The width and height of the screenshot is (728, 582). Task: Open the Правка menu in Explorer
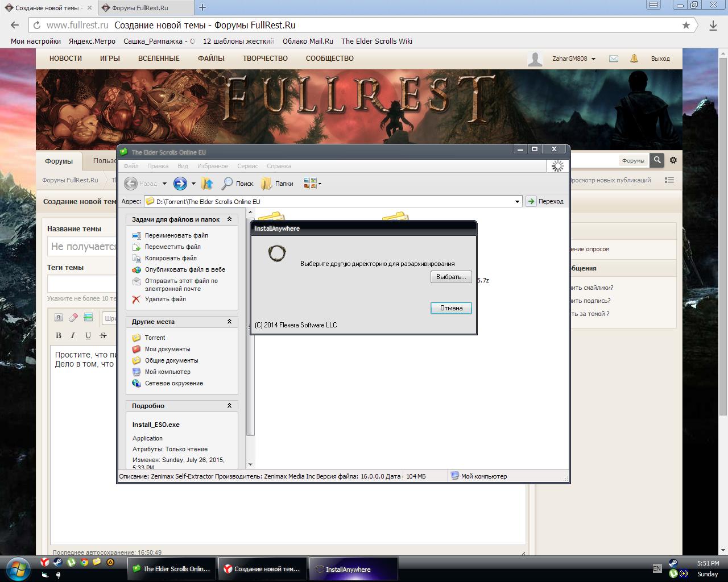pyautogui.click(x=158, y=166)
